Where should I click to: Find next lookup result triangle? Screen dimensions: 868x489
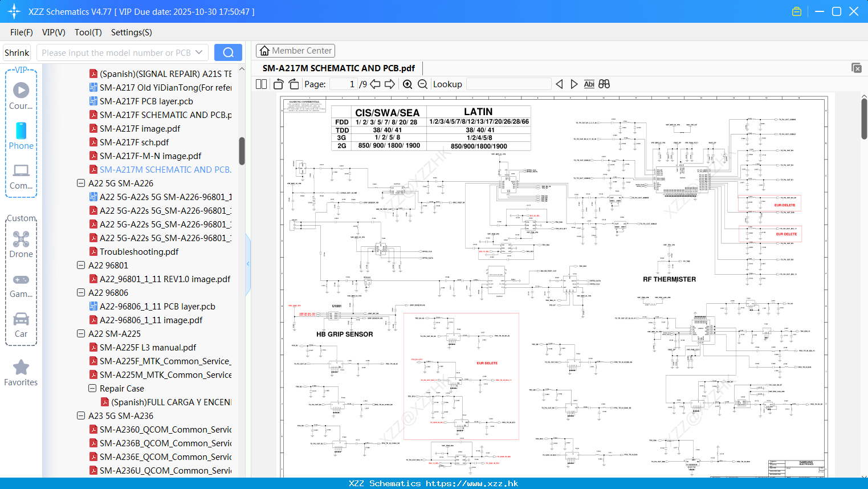click(574, 84)
